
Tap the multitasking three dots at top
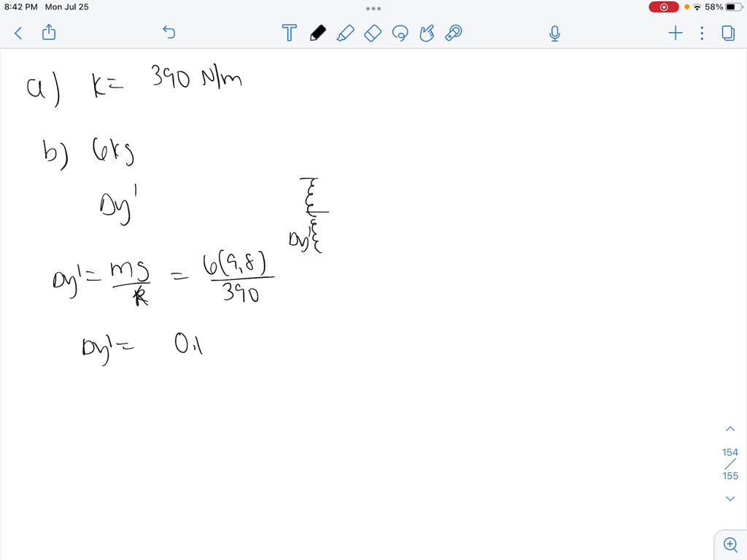[373, 9]
